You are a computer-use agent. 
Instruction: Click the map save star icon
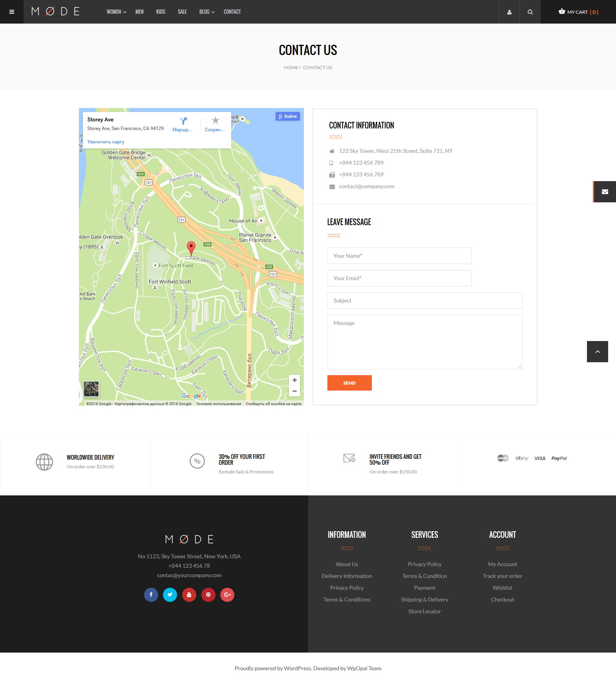click(x=215, y=121)
